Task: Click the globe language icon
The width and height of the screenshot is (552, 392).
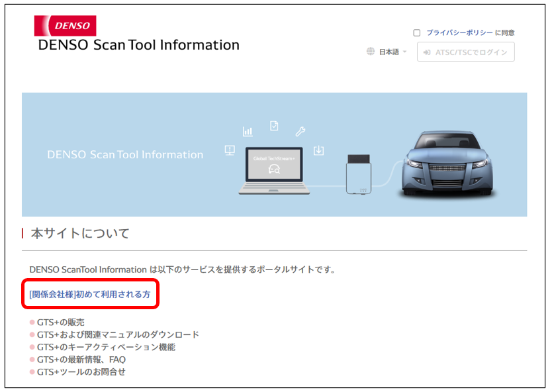Action: [x=371, y=52]
